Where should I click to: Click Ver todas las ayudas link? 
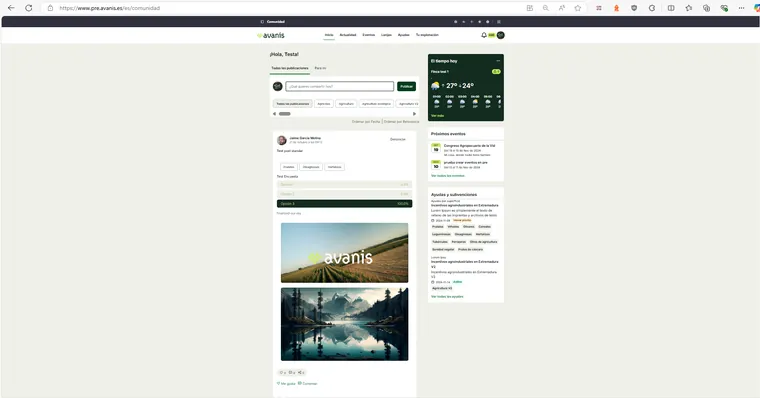pyautogui.click(x=447, y=297)
